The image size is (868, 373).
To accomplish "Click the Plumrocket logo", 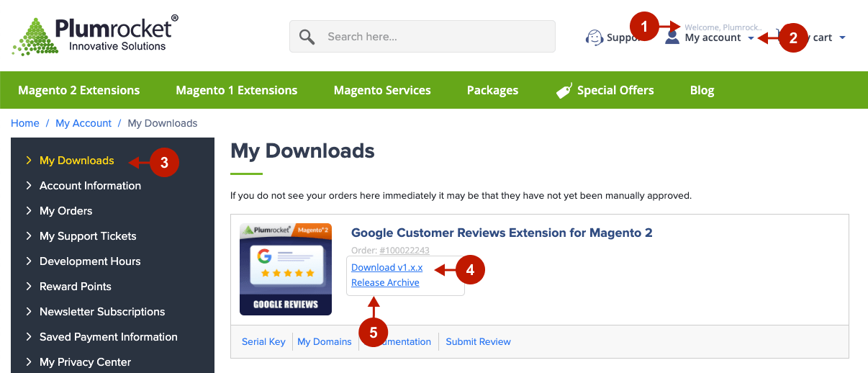I will (x=95, y=35).
